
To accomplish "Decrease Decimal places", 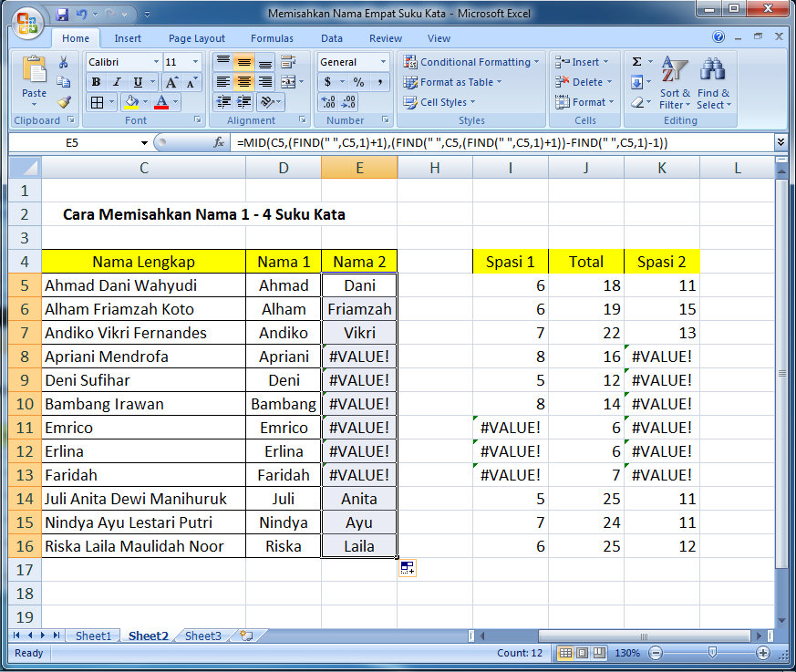I will [348, 102].
